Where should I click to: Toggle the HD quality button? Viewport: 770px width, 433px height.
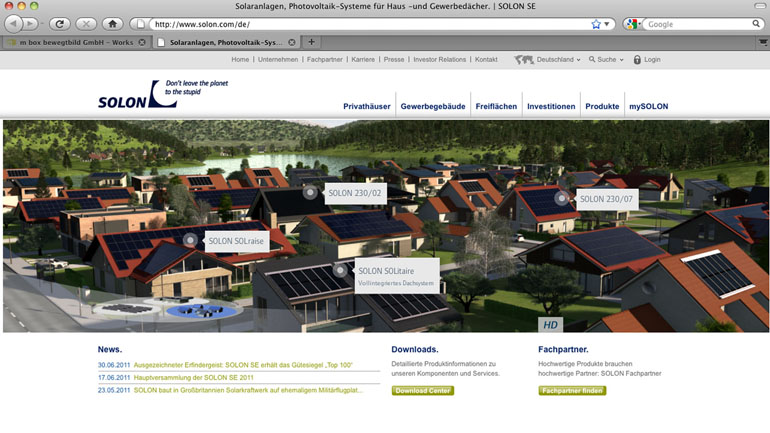[550, 325]
